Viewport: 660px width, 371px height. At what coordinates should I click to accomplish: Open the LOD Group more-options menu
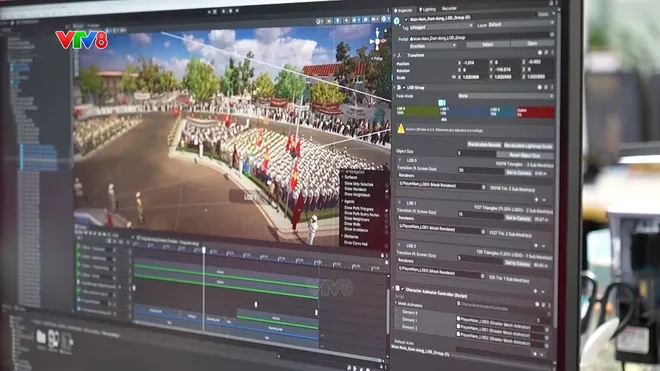point(552,87)
